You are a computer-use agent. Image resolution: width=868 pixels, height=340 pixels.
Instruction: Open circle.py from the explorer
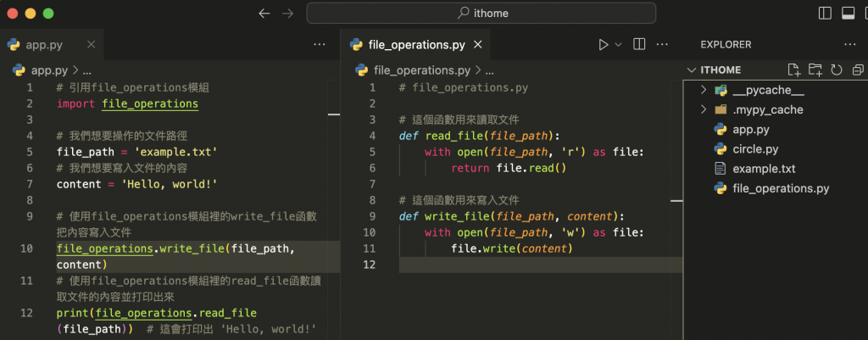coord(755,149)
